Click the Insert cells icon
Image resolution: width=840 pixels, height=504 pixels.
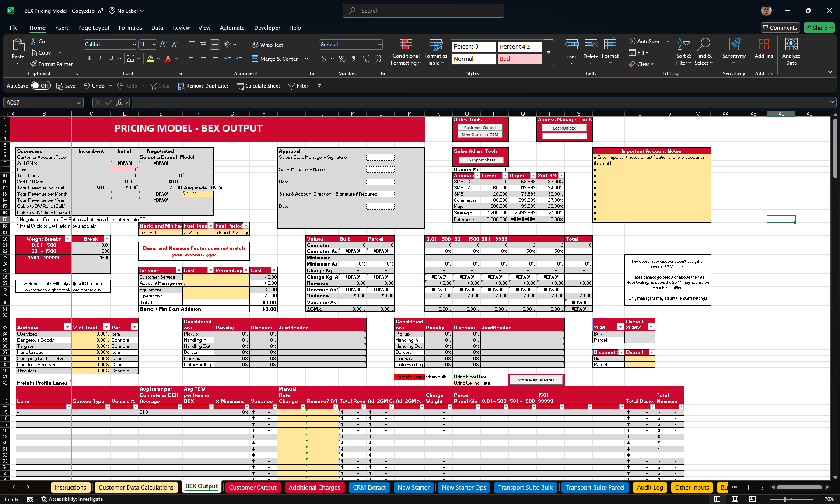click(571, 44)
